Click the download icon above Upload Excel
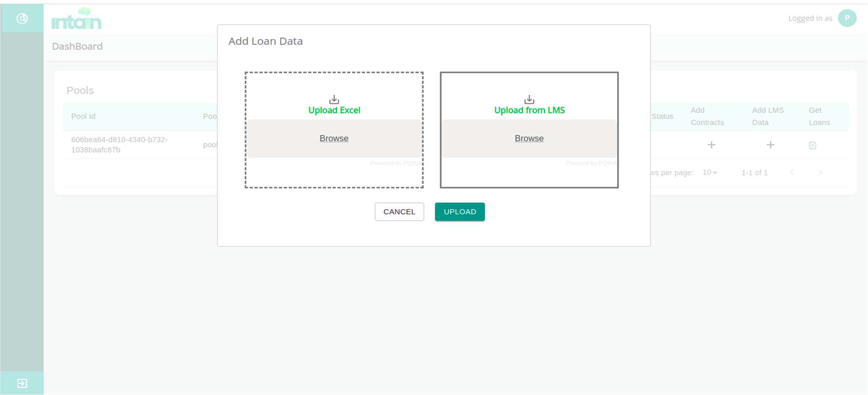Image resolution: width=868 pixels, height=395 pixels. [x=334, y=100]
